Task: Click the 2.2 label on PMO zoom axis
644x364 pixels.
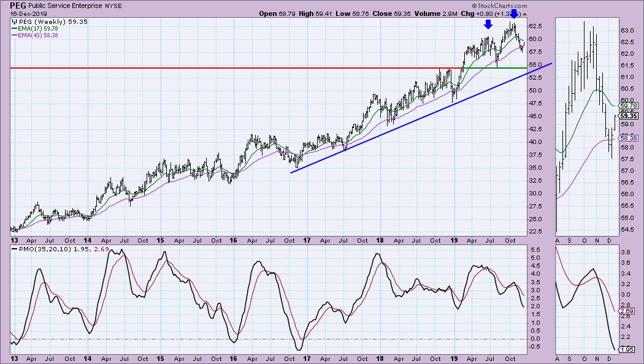Action: click(x=627, y=337)
